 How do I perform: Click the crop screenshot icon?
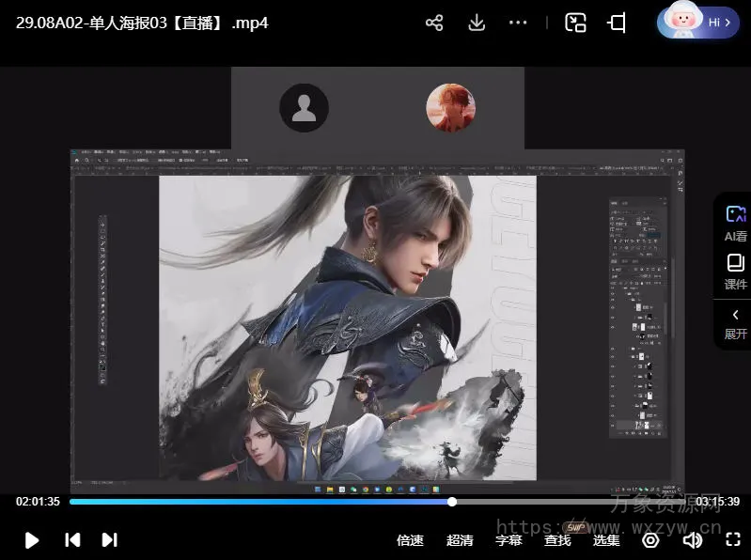click(x=617, y=23)
